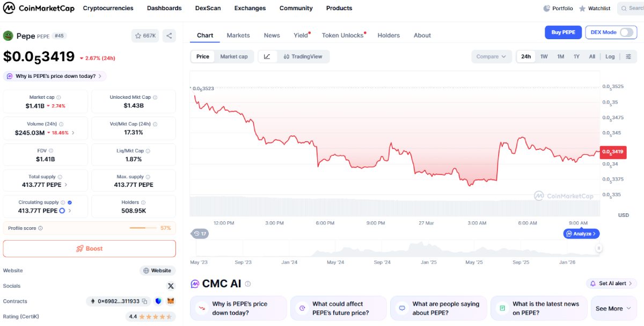Open the chart settings sliders icon

[x=628, y=56]
